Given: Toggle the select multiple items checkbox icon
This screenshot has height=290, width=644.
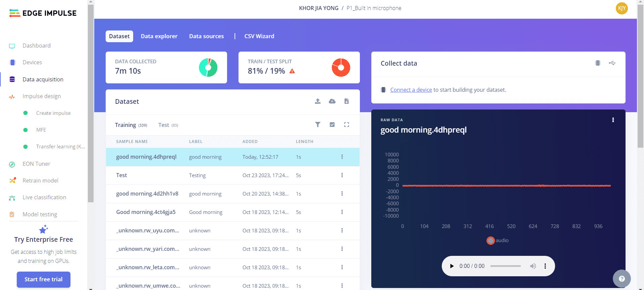Looking at the screenshot, I should click(332, 125).
